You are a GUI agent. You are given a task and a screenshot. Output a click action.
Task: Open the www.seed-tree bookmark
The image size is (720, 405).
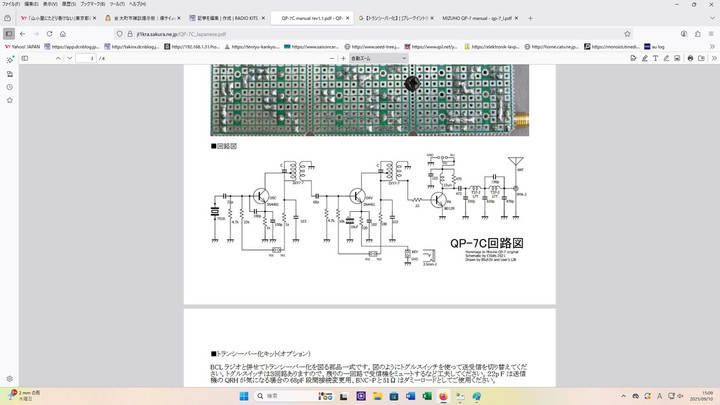[x=371, y=47]
